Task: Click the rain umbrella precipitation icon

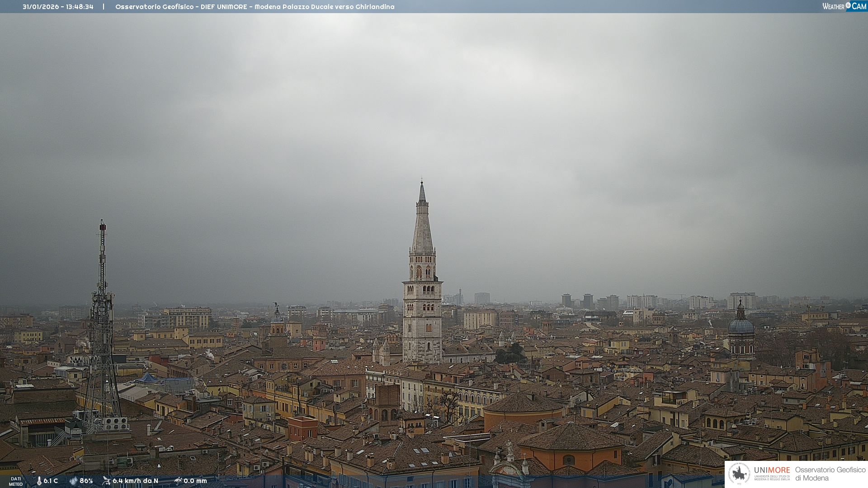Action: pyautogui.click(x=178, y=481)
